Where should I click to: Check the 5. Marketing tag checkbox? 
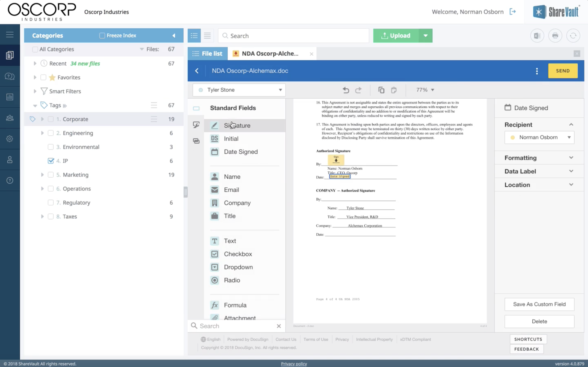[x=51, y=175]
